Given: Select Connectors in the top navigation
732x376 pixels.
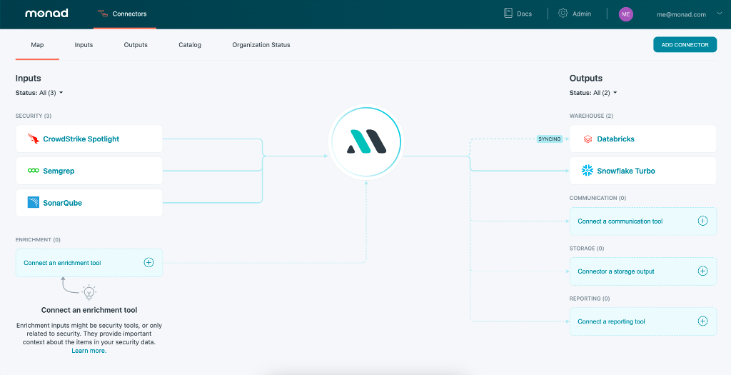Looking at the screenshot, I should (124, 14).
